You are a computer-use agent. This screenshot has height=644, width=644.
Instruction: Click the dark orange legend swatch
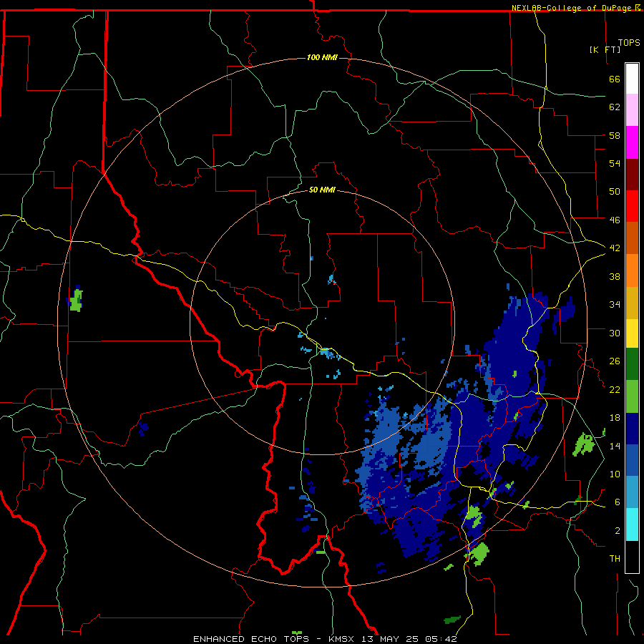pyautogui.click(x=632, y=238)
